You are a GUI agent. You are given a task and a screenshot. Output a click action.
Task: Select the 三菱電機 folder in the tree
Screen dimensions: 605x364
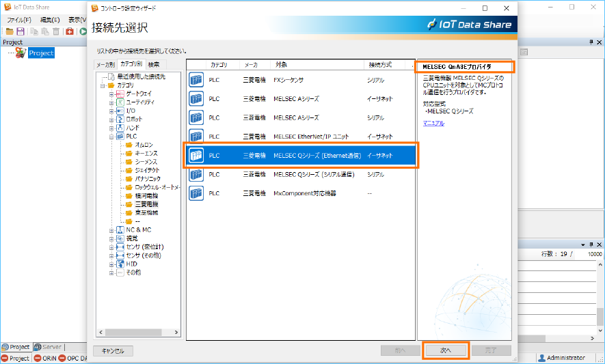coord(142,204)
